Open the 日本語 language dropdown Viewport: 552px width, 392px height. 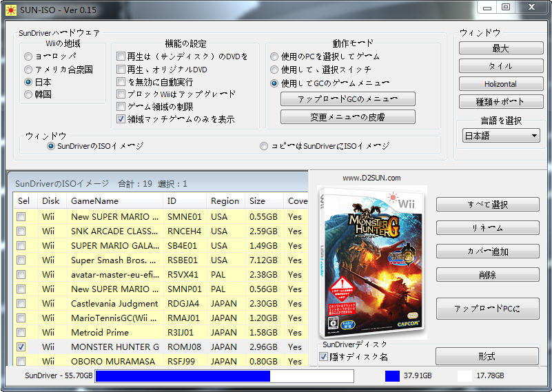pos(501,136)
